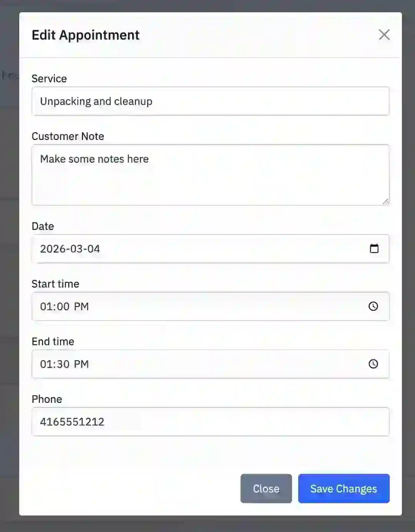The height and width of the screenshot is (532, 415).
Task: Click the Service field label
Action: point(49,78)
